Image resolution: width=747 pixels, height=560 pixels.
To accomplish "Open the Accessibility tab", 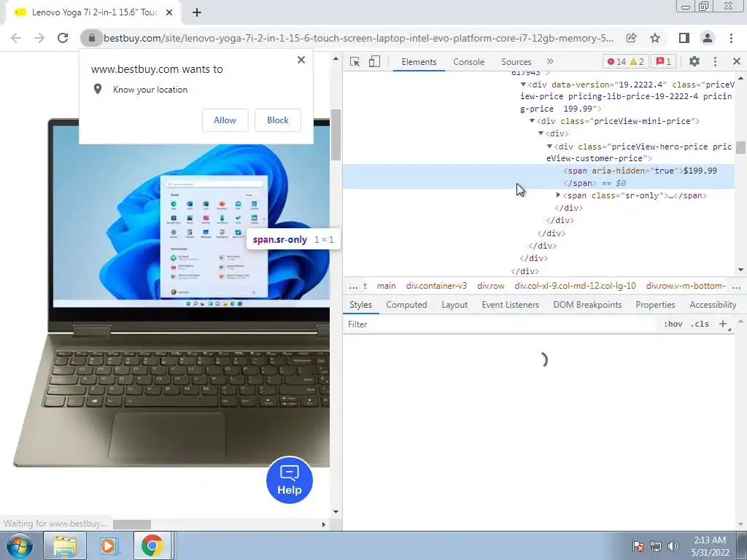I will click(713, 305).
